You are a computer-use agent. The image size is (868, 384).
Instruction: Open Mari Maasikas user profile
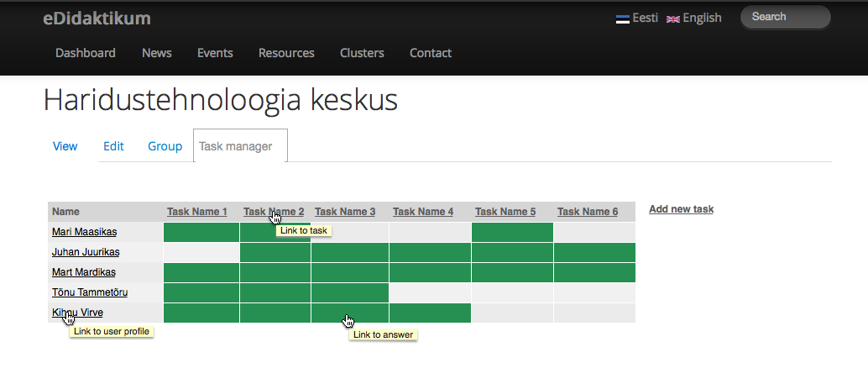click(85, 232)
